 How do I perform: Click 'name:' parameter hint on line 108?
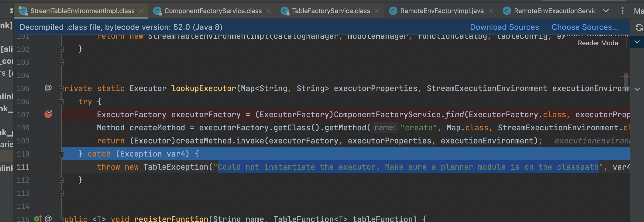(385, 128)
